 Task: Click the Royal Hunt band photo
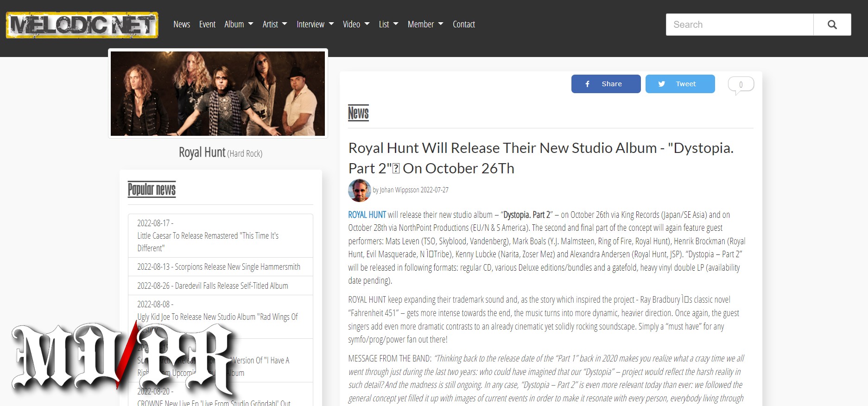pyautogui.click(x=218, y=93)
